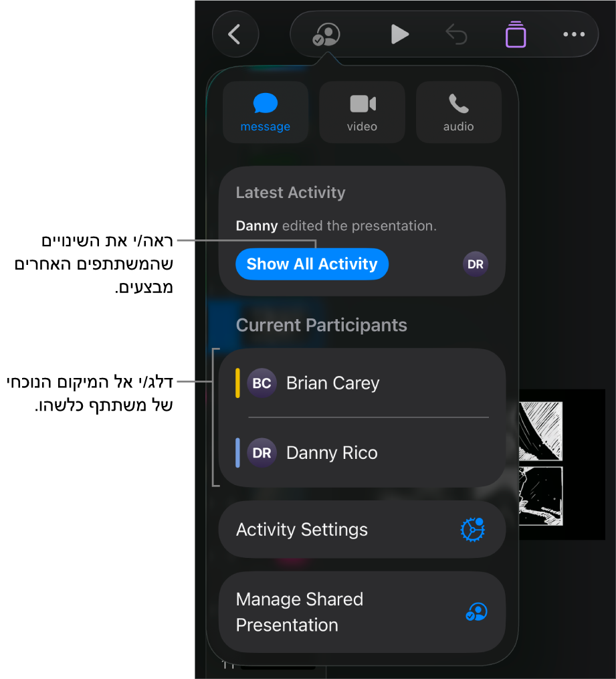The width and height of the screenshot is (616, 679).
Task: Start a video call
Action: pos(363,112)
